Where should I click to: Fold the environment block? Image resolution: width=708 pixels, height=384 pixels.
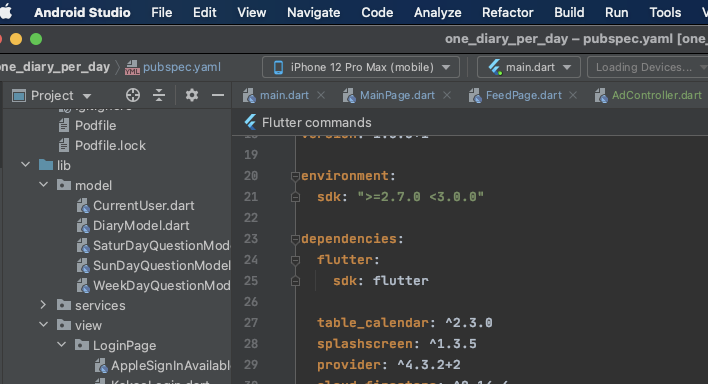295,176
